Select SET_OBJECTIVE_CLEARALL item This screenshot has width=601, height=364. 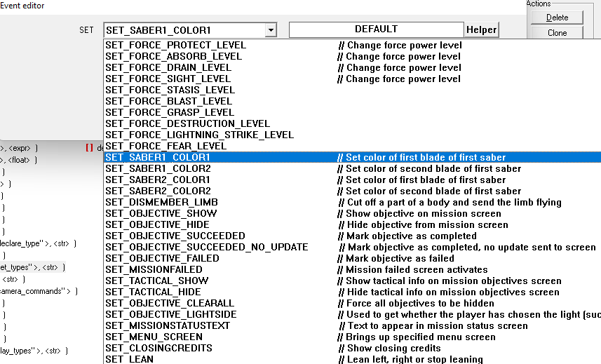(x=352, y=303)
